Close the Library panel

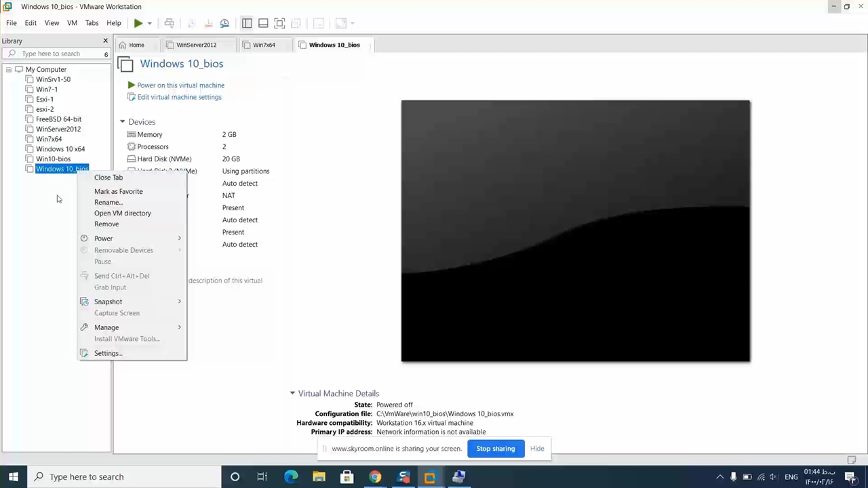coord(105,41)
